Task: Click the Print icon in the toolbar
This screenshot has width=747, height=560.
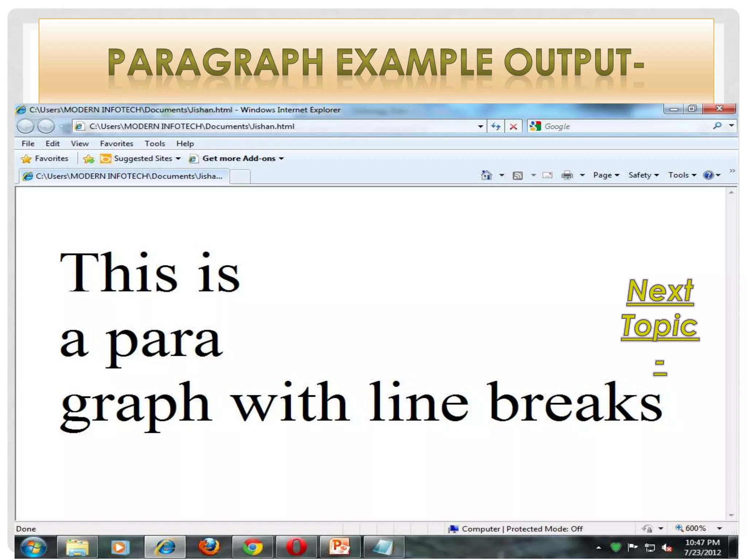Action: [567, 175]
